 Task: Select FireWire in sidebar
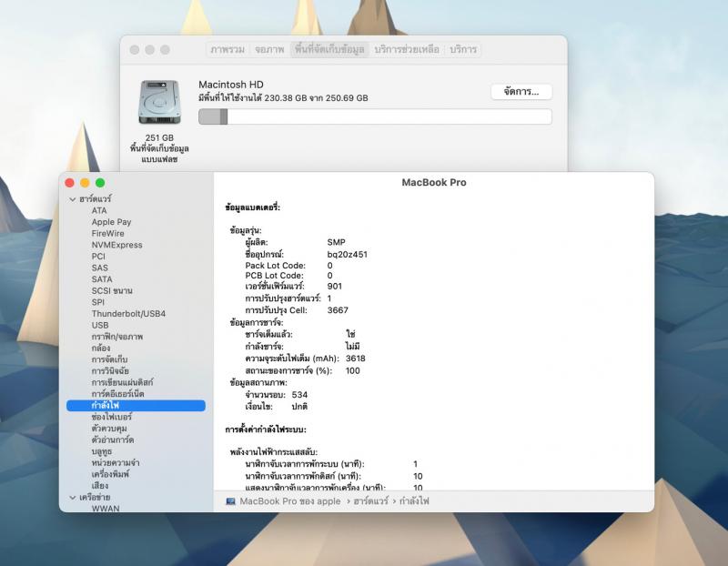pyautogui.click(x=107, y=234)
